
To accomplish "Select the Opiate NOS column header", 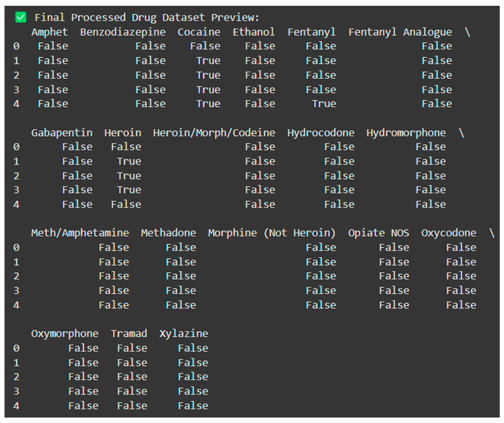I will tap(378, 233).
